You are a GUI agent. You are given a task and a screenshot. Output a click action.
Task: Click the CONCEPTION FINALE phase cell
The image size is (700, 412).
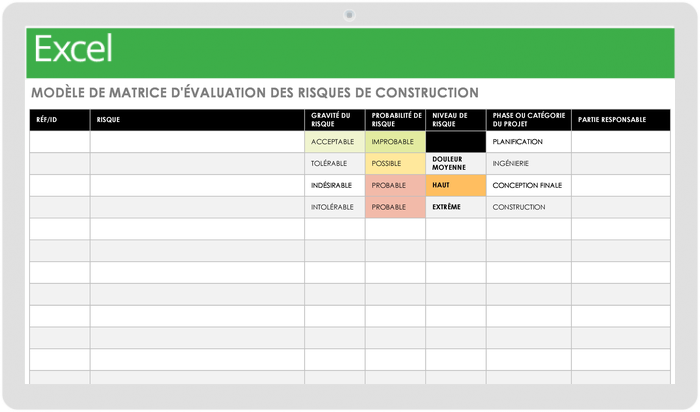[x=529, y=185]
